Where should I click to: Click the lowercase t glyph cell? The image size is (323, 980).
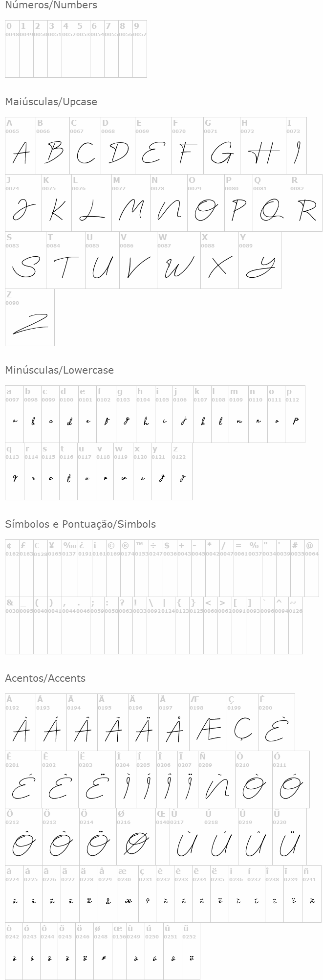[x=68, y=471]
